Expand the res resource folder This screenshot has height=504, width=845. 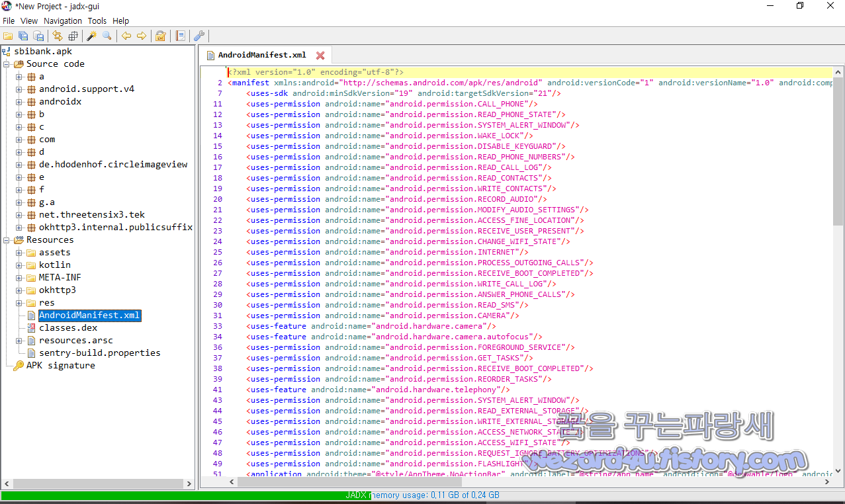coord(19,303)
